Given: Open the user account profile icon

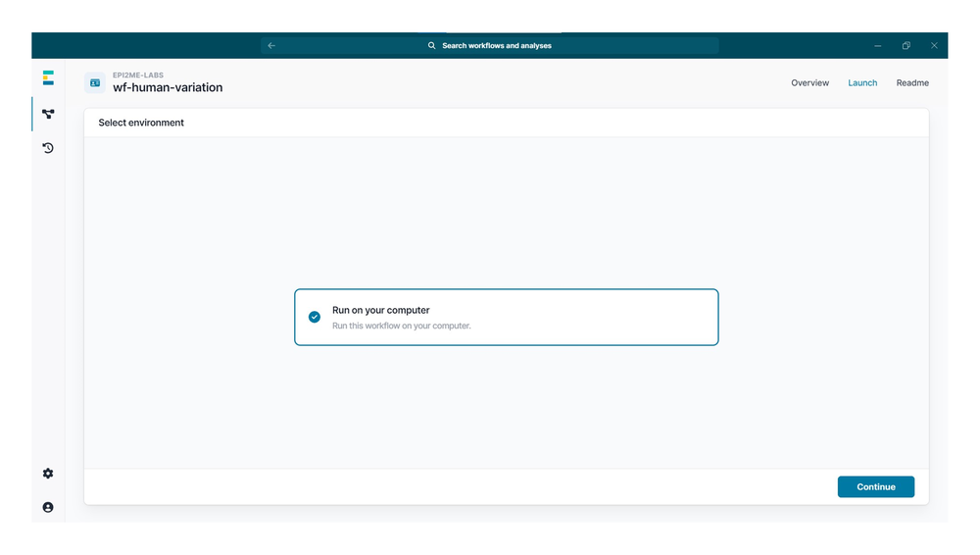Looking at the screenshot, I should coord(48,508).
